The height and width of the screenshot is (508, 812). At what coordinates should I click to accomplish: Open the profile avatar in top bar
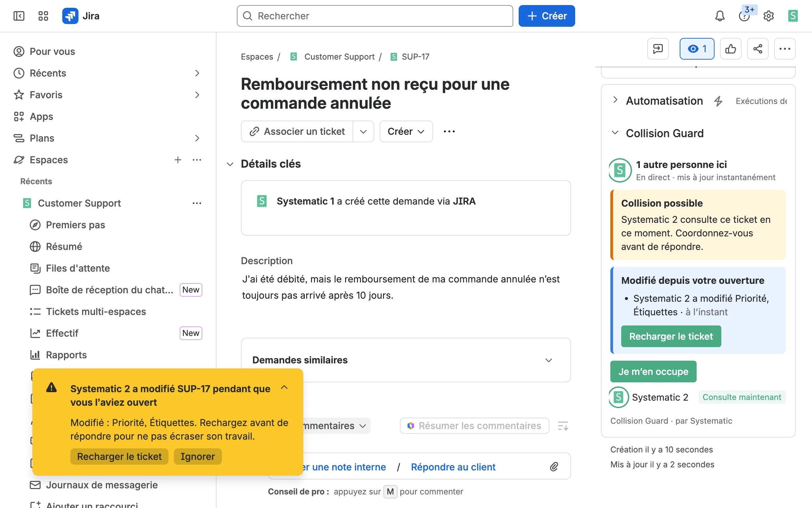click(x=793, y=16)
